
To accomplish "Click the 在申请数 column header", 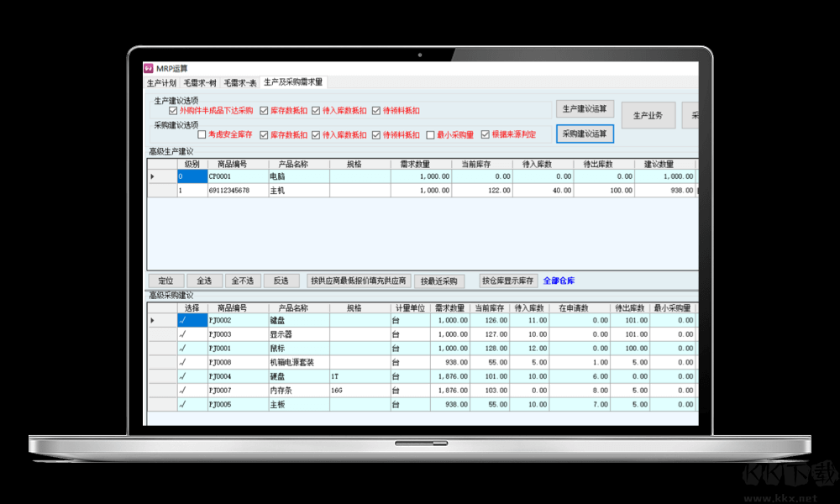I will point(580,308).
